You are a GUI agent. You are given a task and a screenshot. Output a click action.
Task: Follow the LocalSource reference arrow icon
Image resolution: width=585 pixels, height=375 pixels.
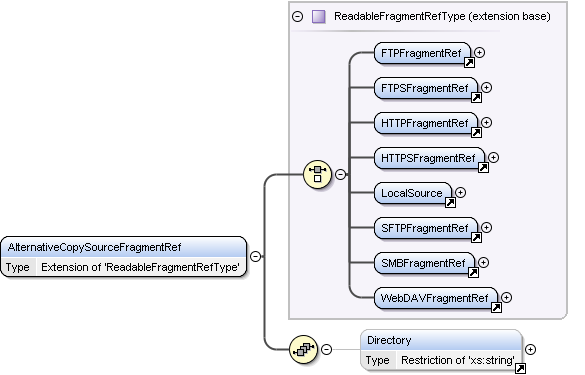451,203
